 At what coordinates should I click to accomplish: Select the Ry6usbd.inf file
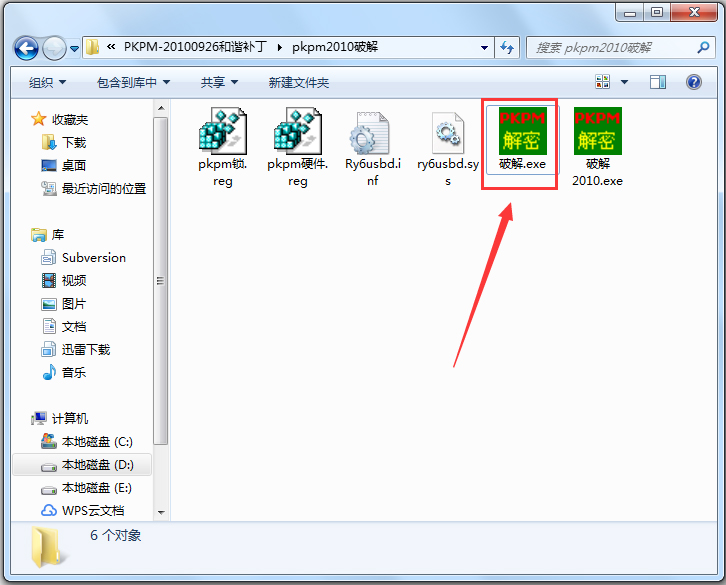coord(373,147)
